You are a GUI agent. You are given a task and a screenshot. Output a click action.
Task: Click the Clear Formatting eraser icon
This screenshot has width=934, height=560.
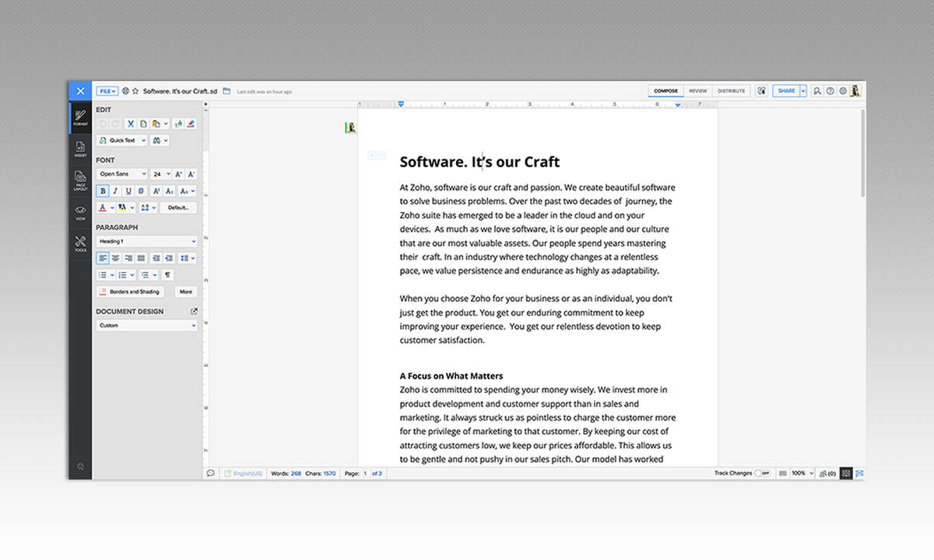[191, 124]
